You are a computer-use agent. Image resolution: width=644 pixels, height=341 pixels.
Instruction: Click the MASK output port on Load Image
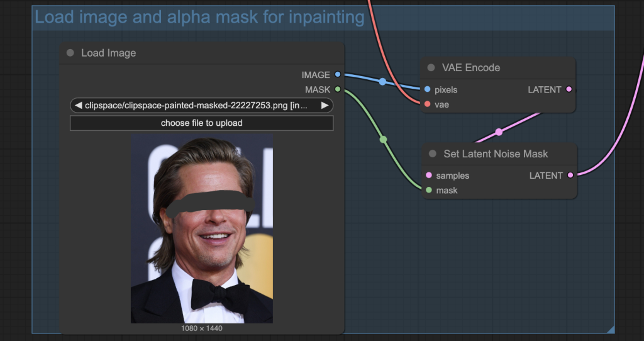338,90
